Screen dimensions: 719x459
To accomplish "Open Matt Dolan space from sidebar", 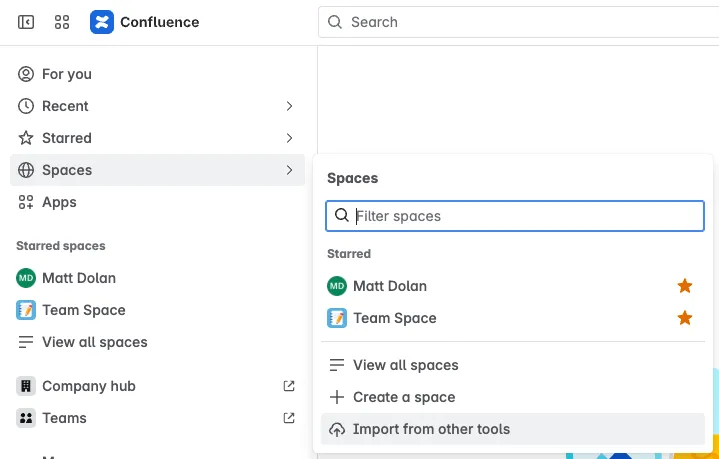I will [x=157, y=278].
